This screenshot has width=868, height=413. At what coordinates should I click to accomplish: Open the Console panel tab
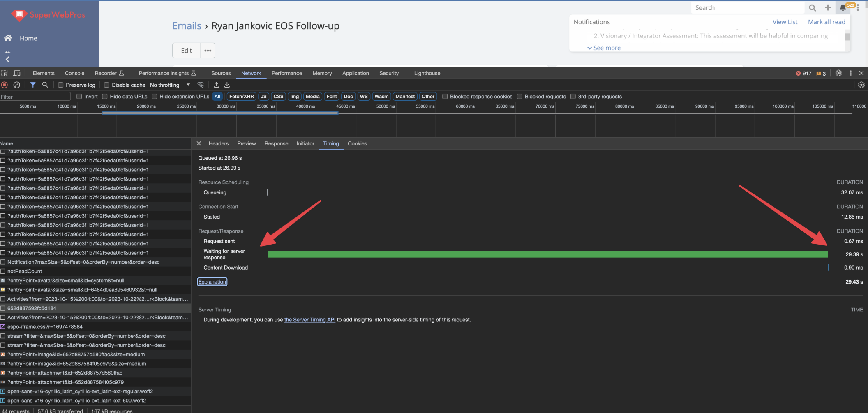(74, 73)
